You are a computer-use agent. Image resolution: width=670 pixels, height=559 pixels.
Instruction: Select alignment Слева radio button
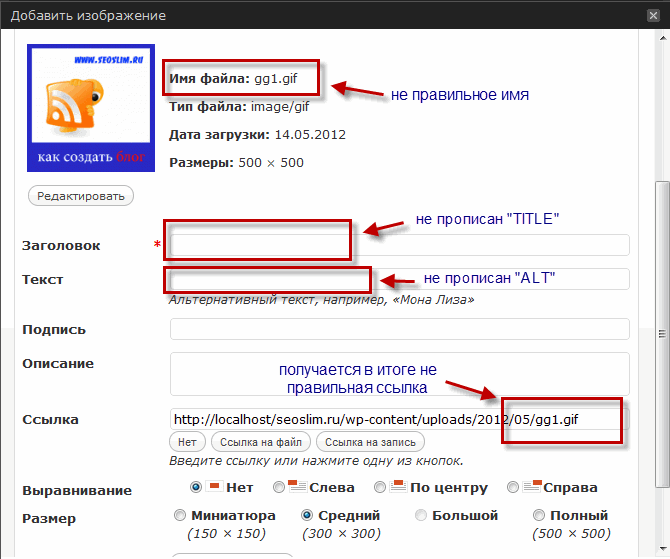(x=279, y=487)
